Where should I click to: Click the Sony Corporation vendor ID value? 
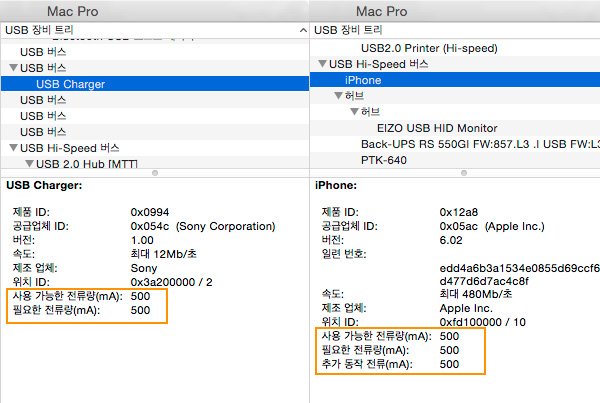tap(189, 226)
